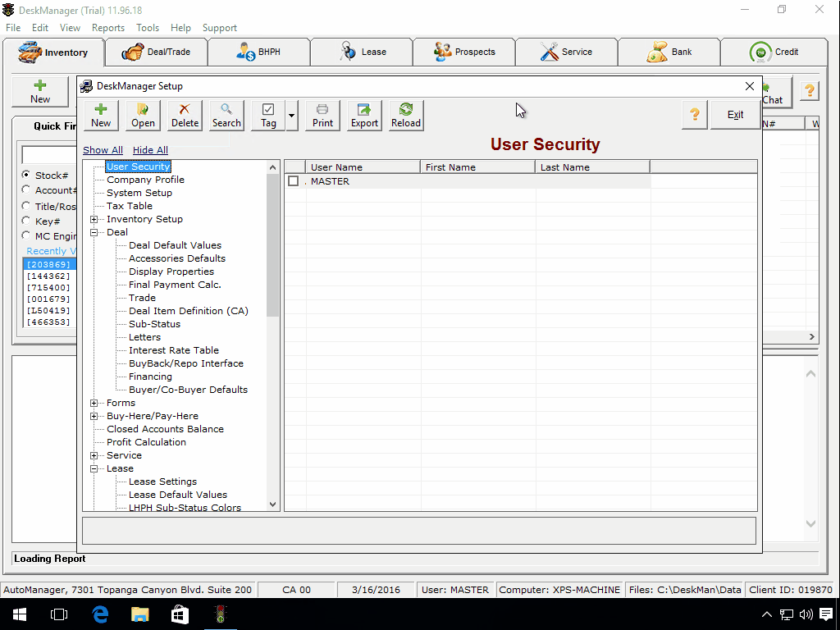Expand the Service tree node

tap(94, 455)
